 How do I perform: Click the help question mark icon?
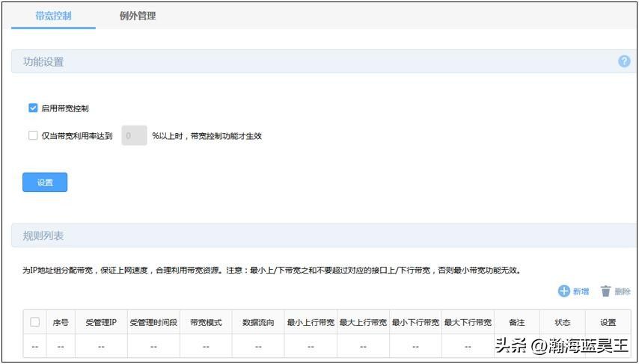tap(623, 61)
